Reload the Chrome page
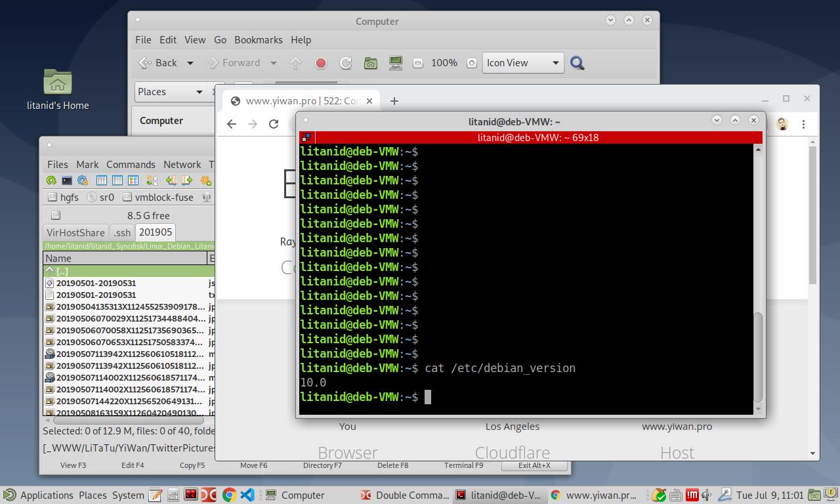The image size is (840, 504). [x=274, y=124]
